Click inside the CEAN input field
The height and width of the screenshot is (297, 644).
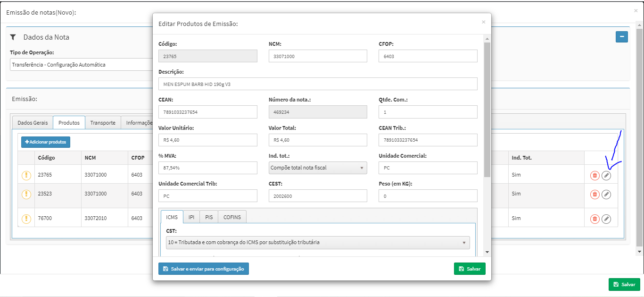[x=207, y=112]
